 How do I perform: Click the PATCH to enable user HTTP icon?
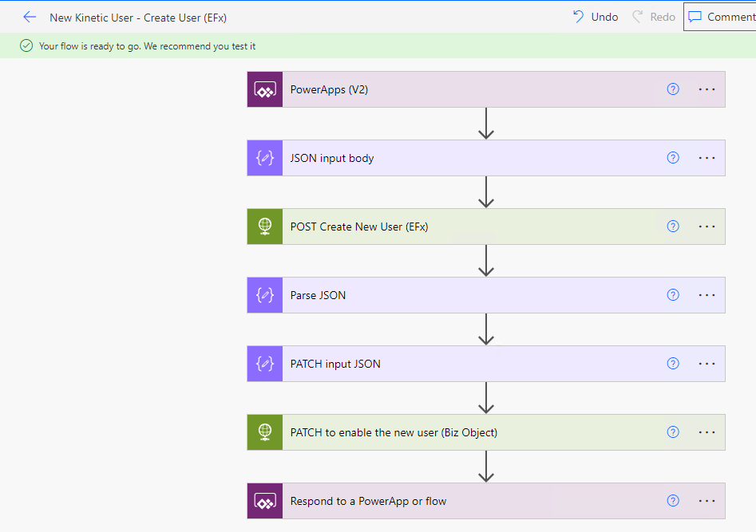[x=265, y=432]
